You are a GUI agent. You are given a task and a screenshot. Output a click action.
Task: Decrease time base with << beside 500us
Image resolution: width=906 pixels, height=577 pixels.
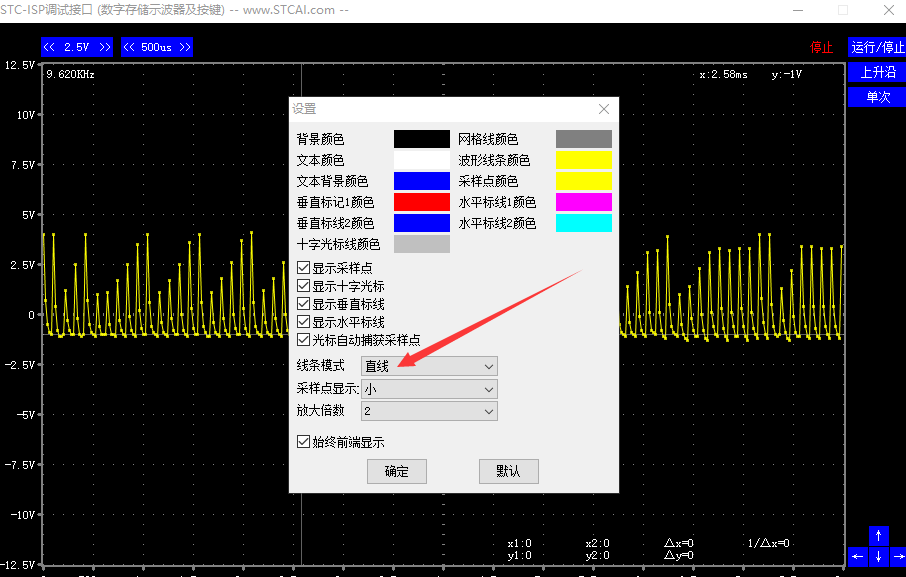129,47
